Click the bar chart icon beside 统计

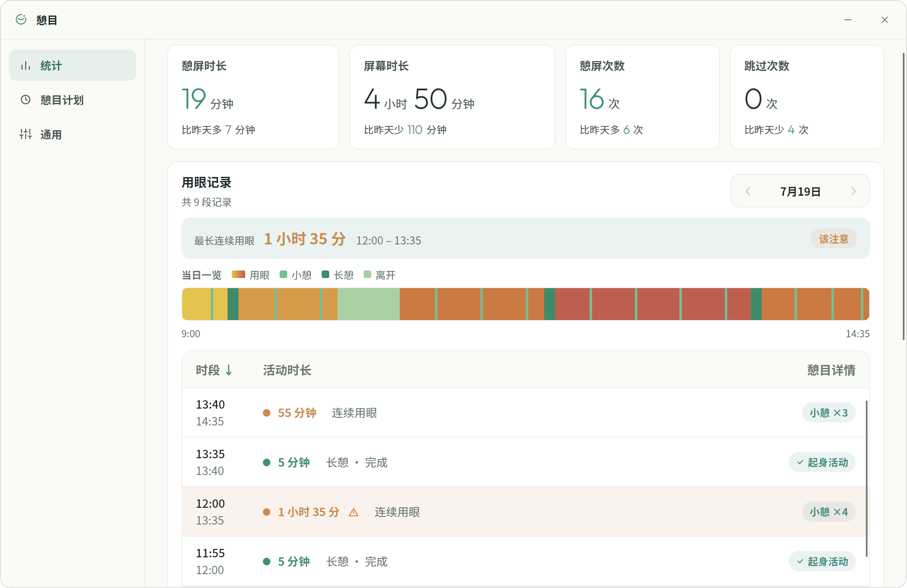point(26,66)
